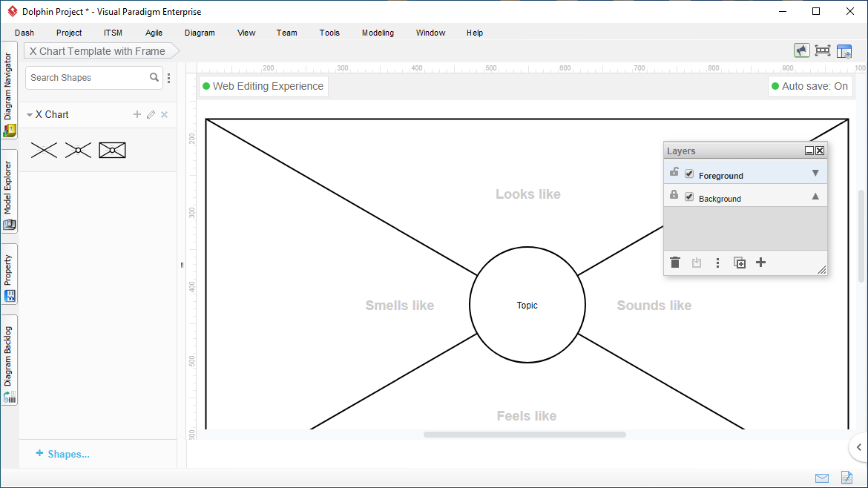The image size is (868, 488).
Task: Open the Dash menu
Action: pyautogui.click(x=24, y=33)
